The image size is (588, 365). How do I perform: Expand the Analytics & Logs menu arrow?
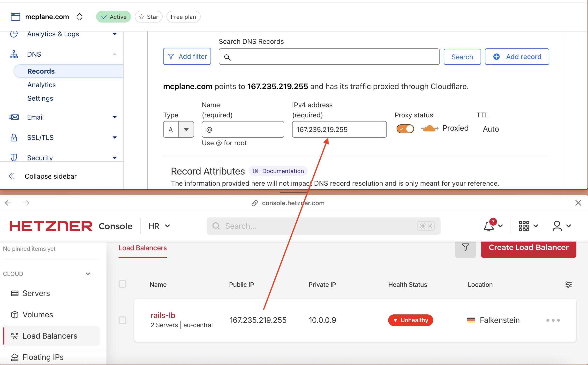click(x=115, y=34)
